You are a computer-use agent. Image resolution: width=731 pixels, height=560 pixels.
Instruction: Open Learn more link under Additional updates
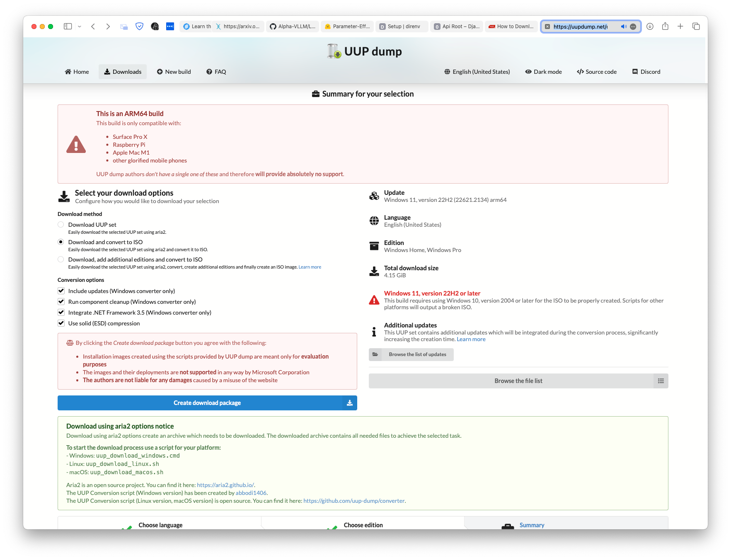pos(471,339)
